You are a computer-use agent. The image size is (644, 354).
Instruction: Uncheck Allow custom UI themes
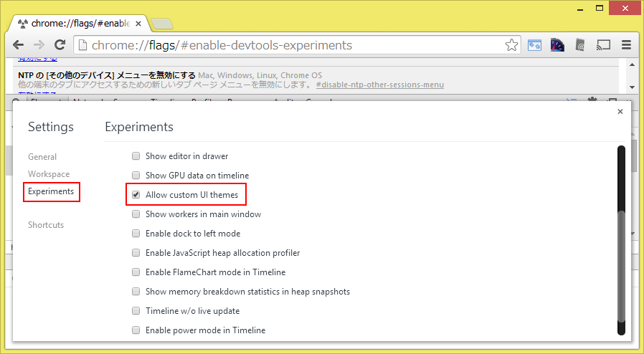[136, 194]
